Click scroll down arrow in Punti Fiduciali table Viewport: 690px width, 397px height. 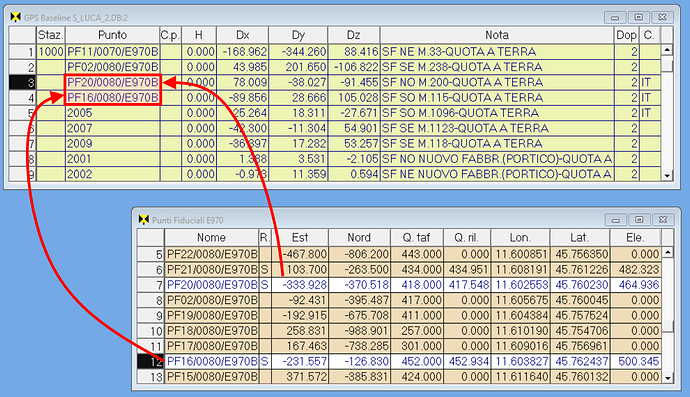click(668, 378)
